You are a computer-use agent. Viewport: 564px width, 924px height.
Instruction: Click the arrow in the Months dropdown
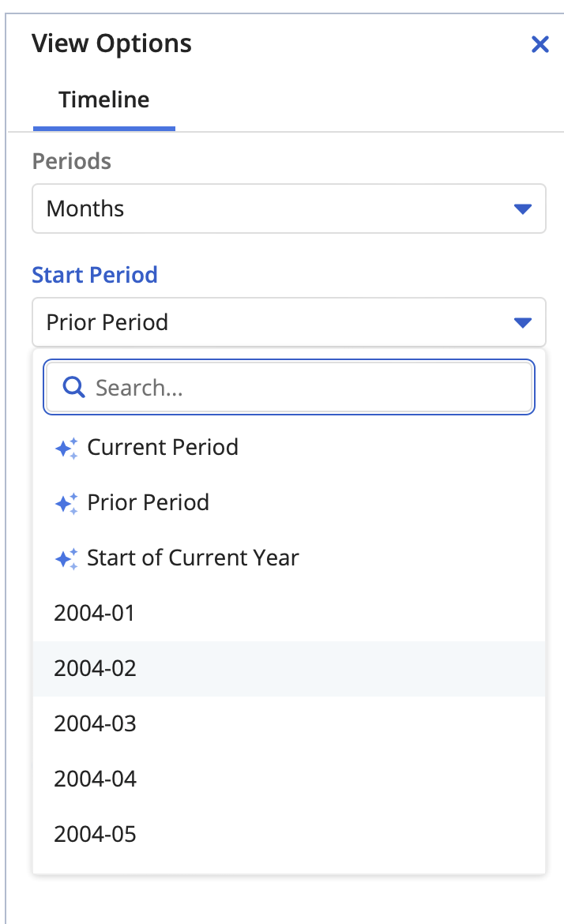coord(523,209)
